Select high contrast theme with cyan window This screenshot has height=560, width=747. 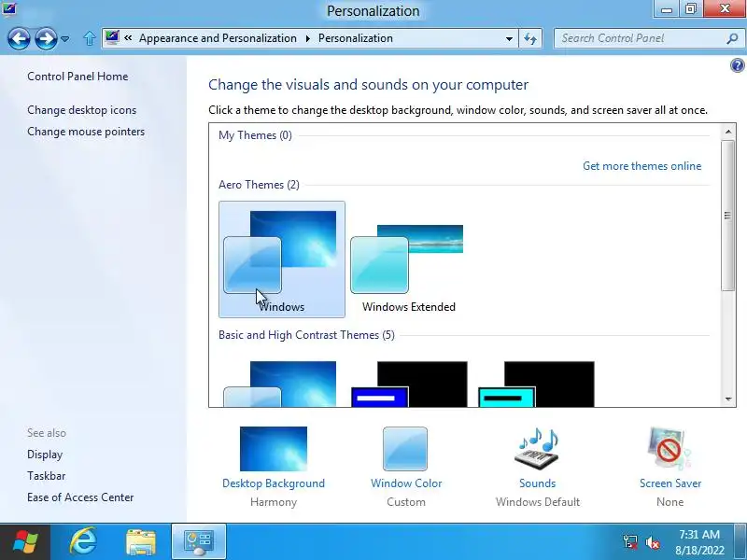(536, 384)
